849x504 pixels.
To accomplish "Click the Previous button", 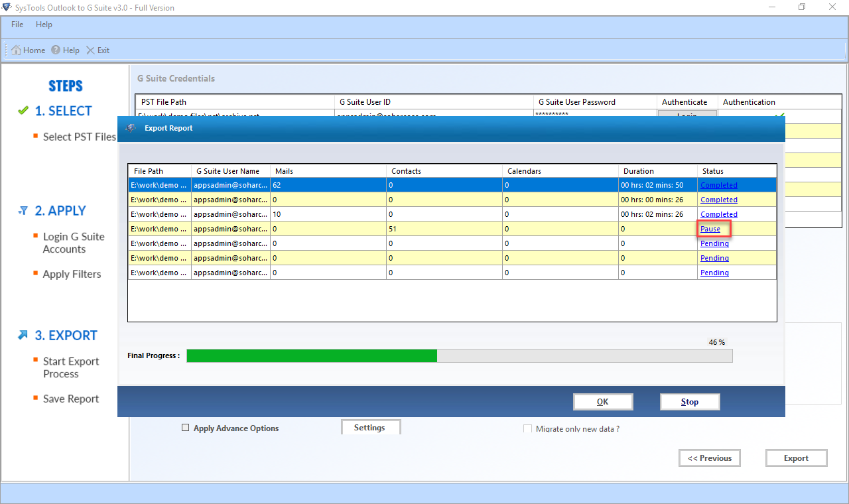I will [710, 458].
